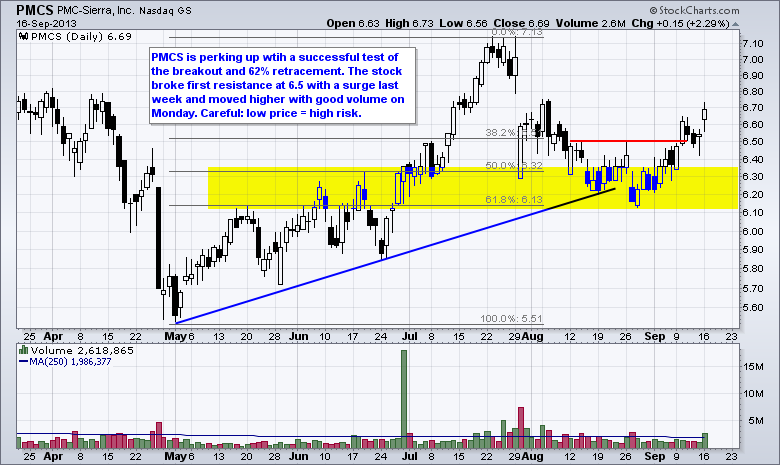Click the 6.70 price axis label
Screen dimensions: 780x465
point(753,107)
